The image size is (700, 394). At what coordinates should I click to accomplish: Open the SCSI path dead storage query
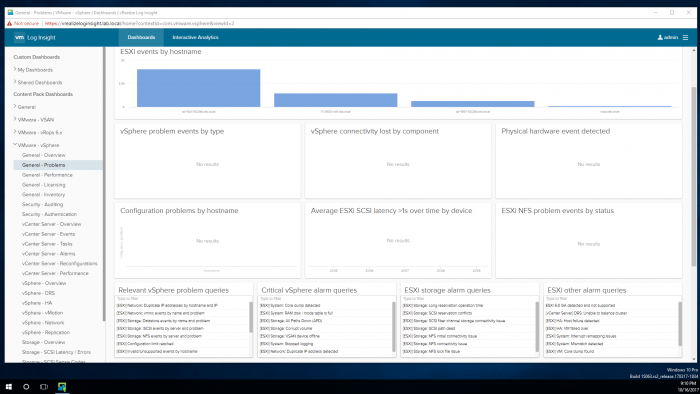(x=429, y=328)
